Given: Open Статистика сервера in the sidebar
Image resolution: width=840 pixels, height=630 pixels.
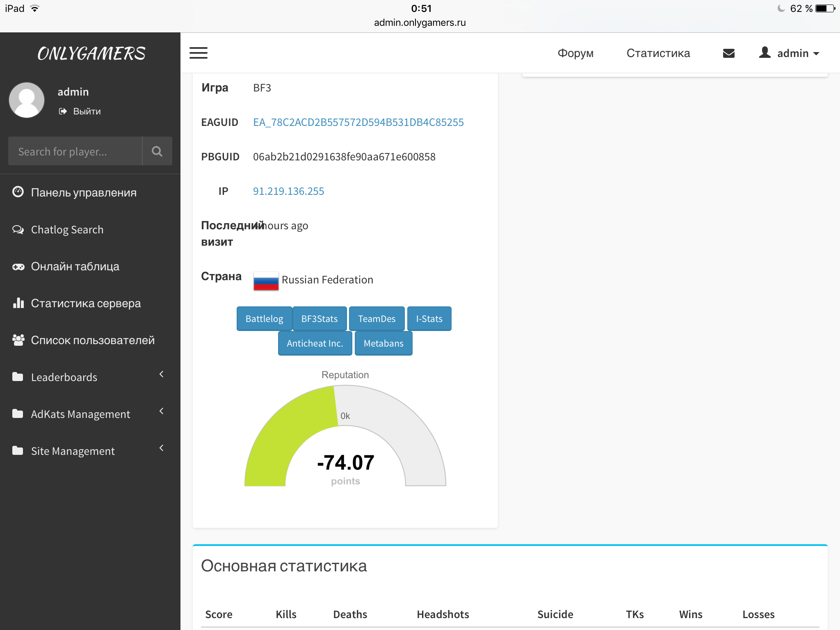Looking at the screenshot, I should tap(86, 304).
